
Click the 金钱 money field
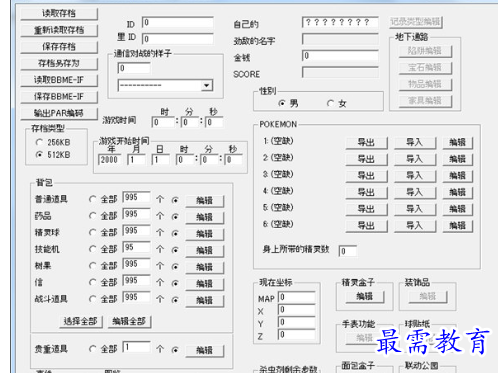pos(340,56)
